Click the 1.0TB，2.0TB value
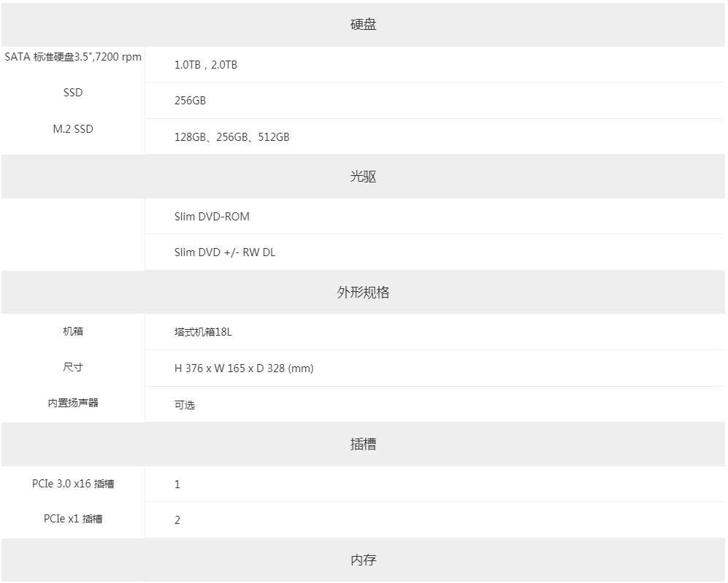The image size is (728, 583). pyautogui.click(x=206, y=65)
